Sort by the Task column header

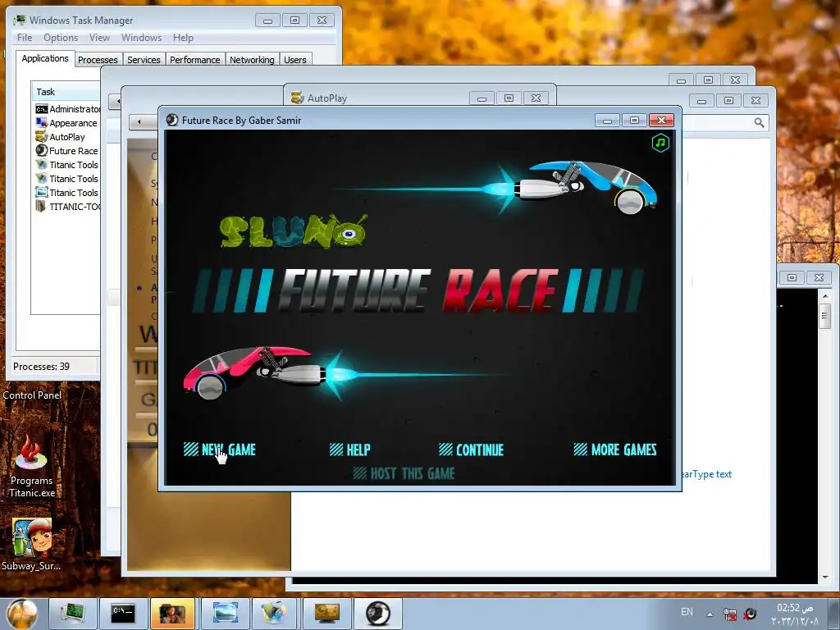(x=66, y=92)
